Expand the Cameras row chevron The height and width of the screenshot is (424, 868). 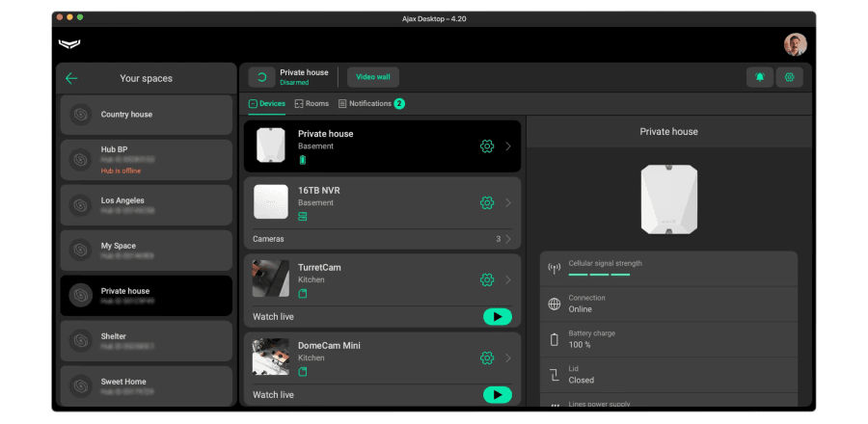pyautogui.click(x=508, y=239)
